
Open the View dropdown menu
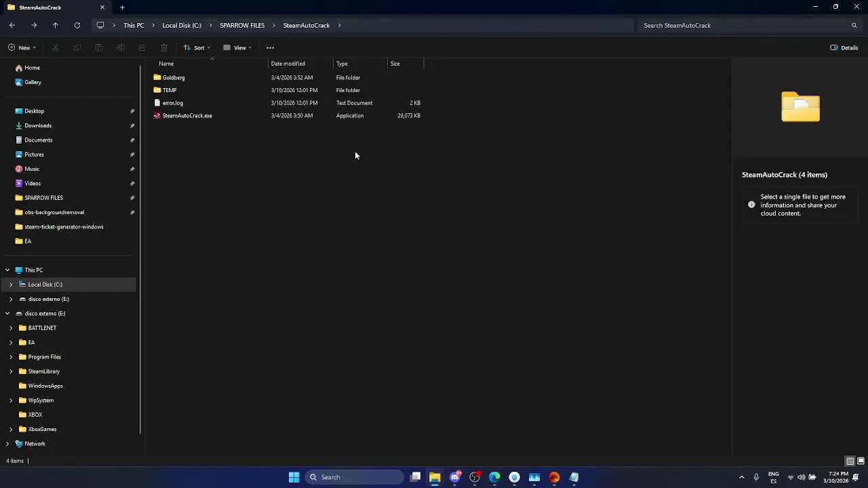point(237,47)
